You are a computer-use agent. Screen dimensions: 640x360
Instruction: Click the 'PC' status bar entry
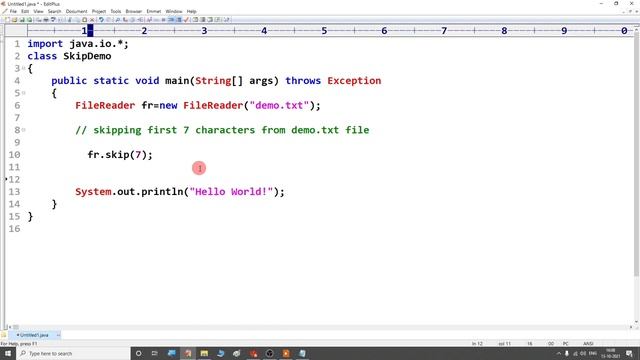(x=566, y=344)
